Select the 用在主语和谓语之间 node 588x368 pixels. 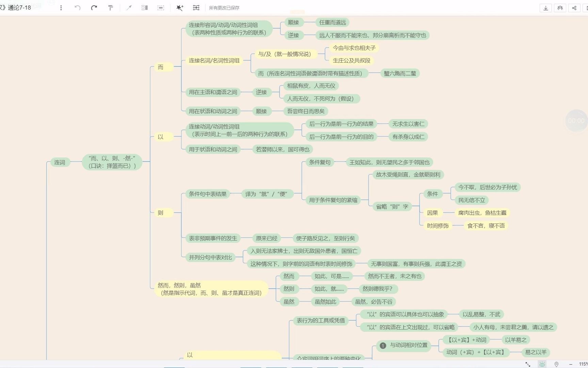[213, 92]
